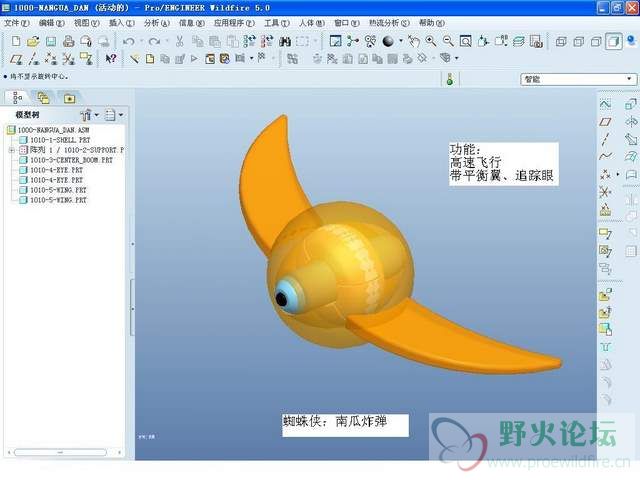Open the undo history dropdown arrow

[141, 41]
